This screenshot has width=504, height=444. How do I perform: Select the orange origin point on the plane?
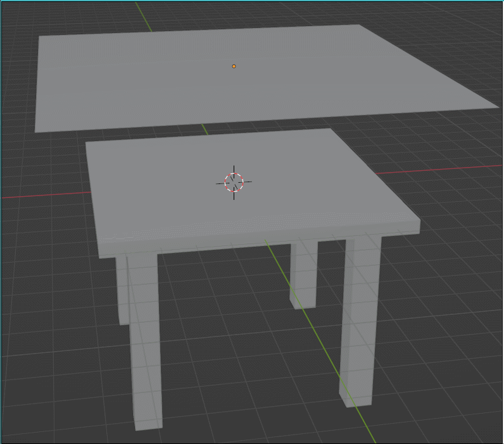(234, 66)
